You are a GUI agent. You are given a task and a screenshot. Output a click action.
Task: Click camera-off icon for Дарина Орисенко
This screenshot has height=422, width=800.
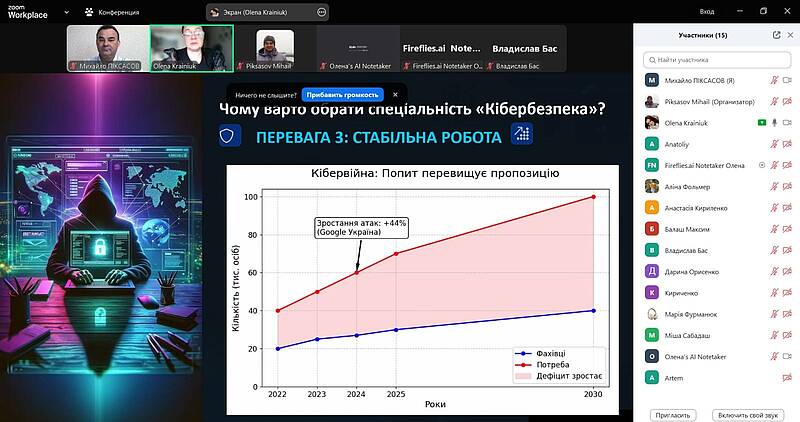click(787, 271)
